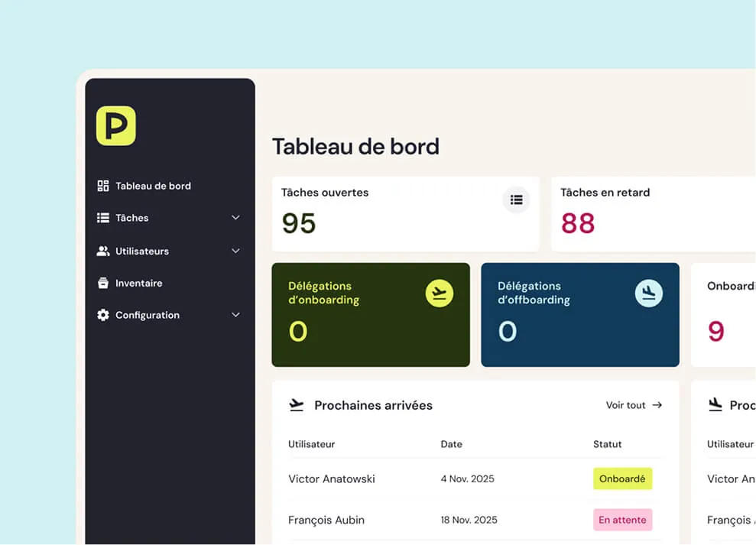Click the Onboardé status badge for Victor Anatowski

click(x=622, y=478)
